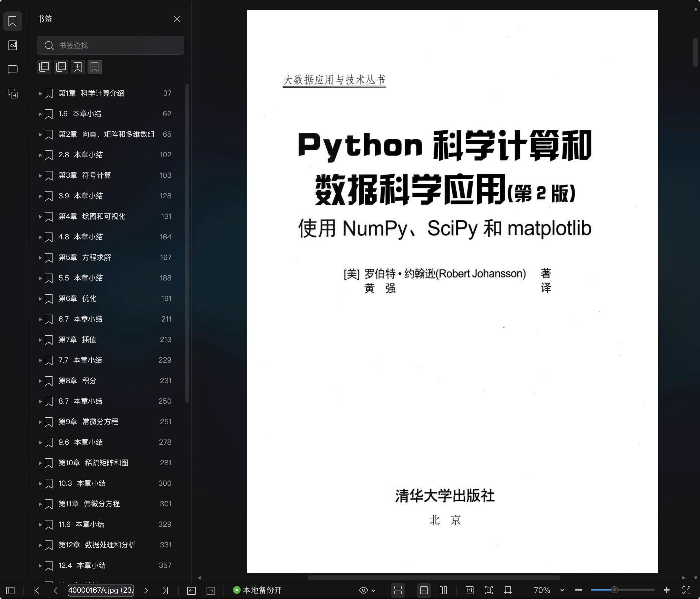
Task: Fit page to width icon
Action: tap(508, 591)
